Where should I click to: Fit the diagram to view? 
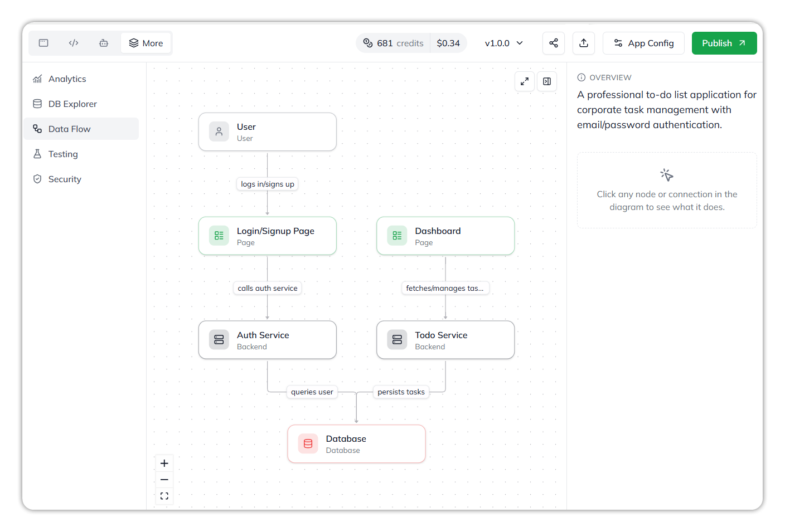164,496
